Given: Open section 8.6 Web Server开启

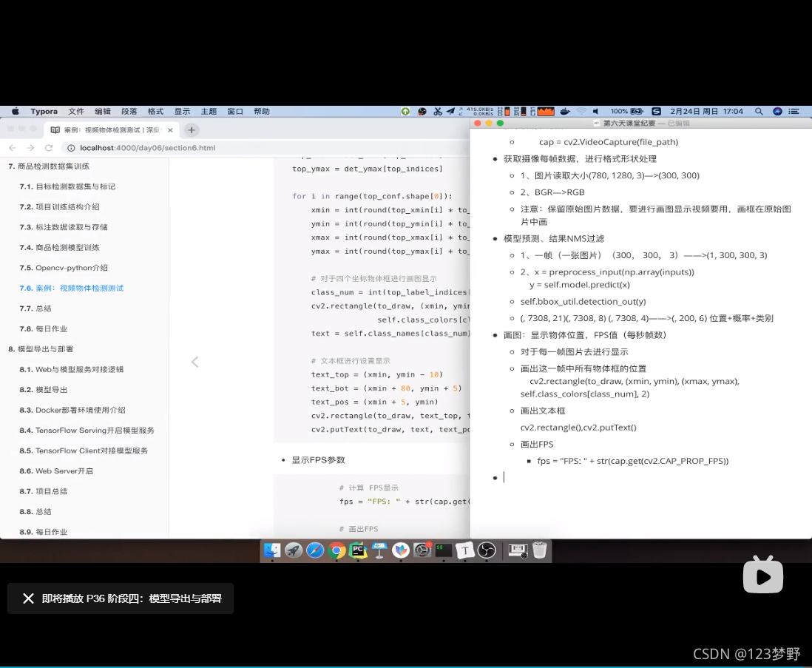Looking at the screenshot, I should pos(56,470).
